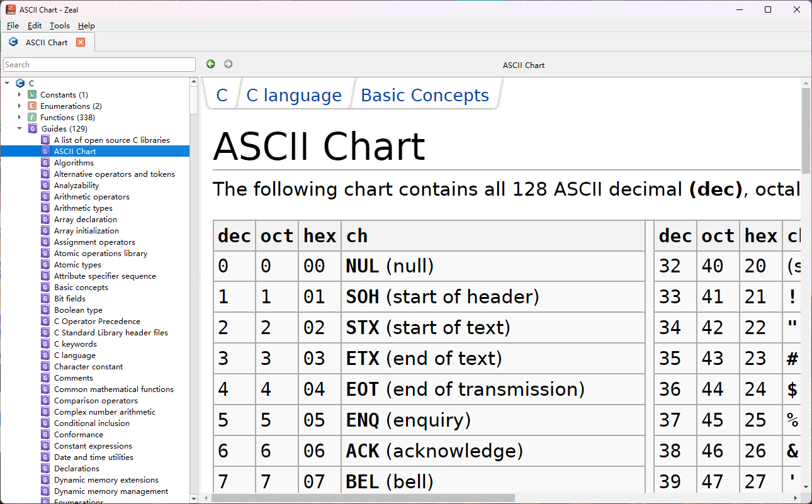Viewport: 812px width, 504px height.
Task: Click the grey Forward navigation arrow
Action: pos(228,64)
